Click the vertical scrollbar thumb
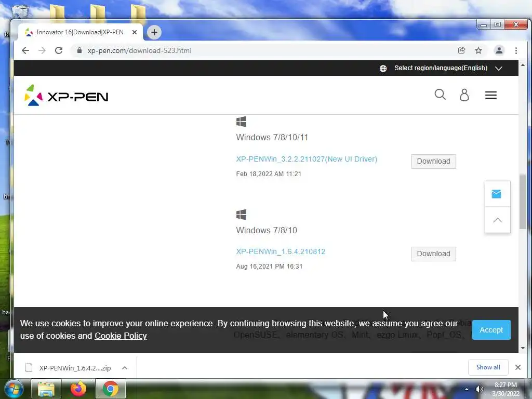 pos(523,202)
